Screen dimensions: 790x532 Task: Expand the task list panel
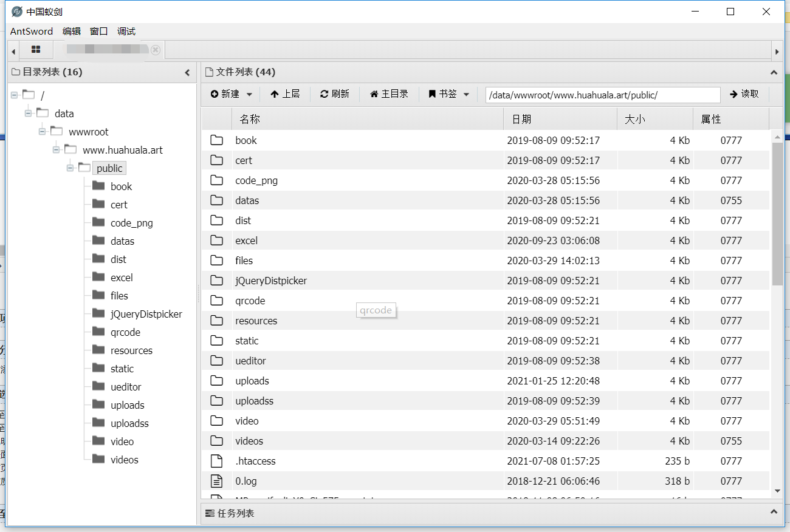point(774,513)
